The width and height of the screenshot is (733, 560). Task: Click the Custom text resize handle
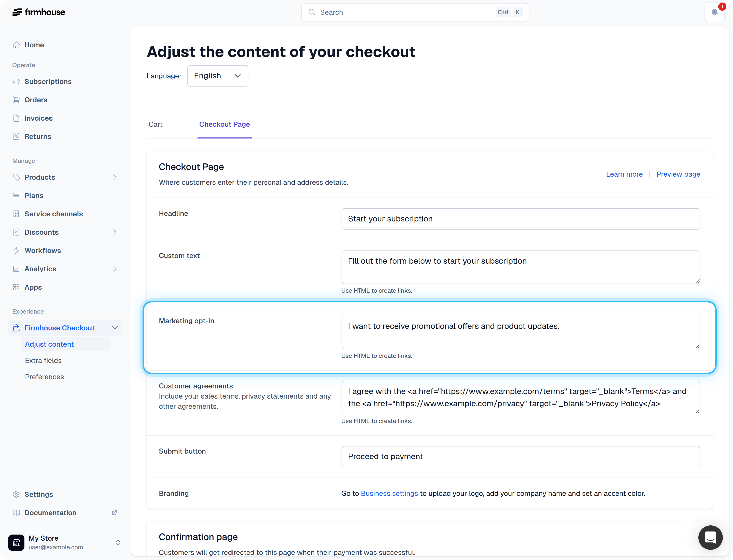697,281
